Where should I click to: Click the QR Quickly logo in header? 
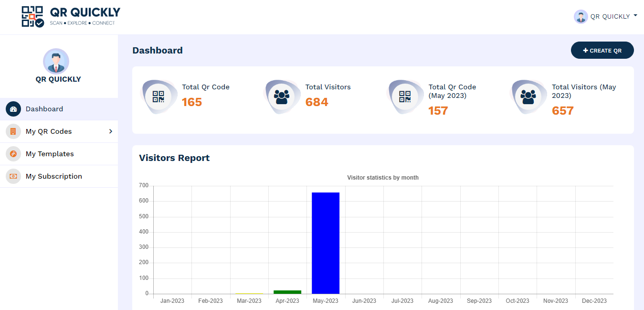tap(71, 16)
